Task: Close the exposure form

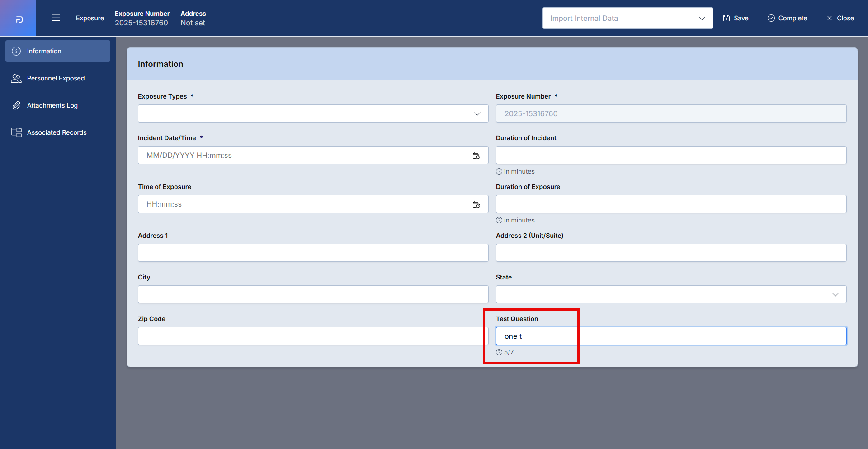Action: 840,18
